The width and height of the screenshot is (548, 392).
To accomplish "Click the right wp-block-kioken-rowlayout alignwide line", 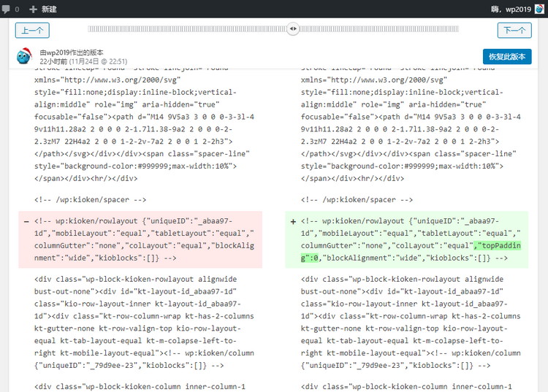I will [x=402, y=280].
